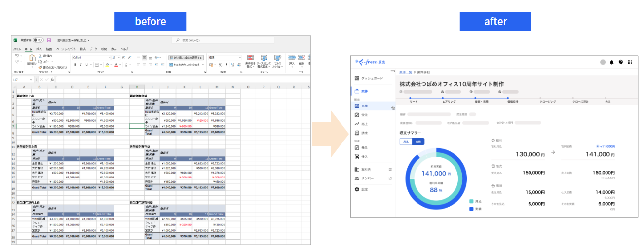Toggle italic formatting in Excel

(x=80, y=65)
